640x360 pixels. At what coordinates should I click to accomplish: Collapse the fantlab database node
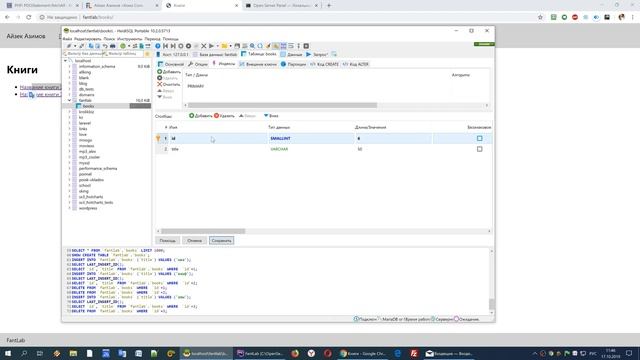pyautogui.click(x=69, y=100)
